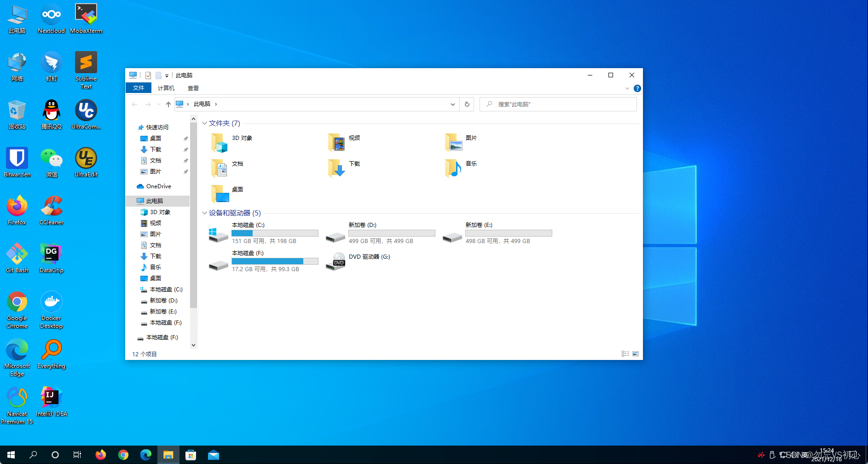Open address bar history dropdown
The image size is (868, 464).
click(x=452, y=104)
